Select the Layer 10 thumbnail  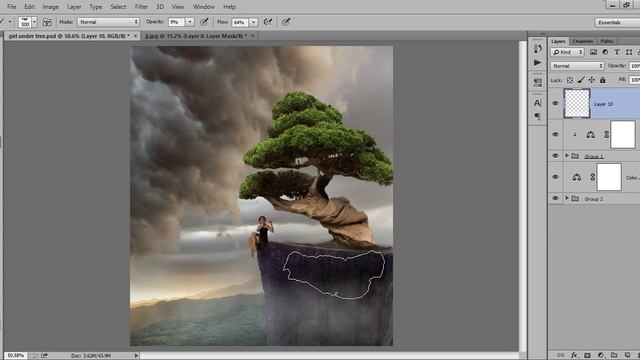(x=577, y=103)
